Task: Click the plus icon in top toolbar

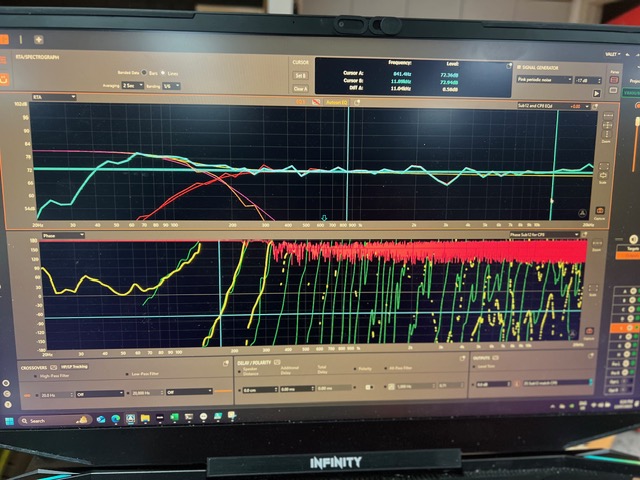Action: pyautogui.click(x=38, y=39)
